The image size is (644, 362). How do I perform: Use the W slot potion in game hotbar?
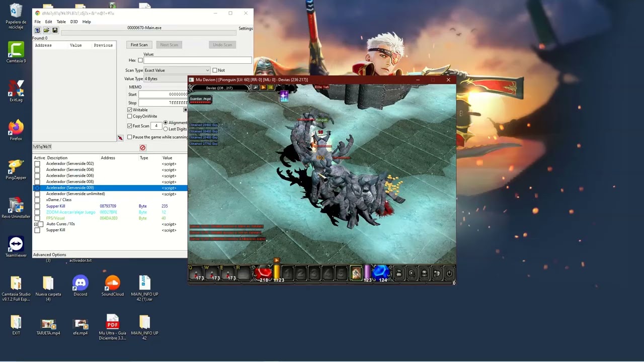pyautogui.click(x=213, y=273)
